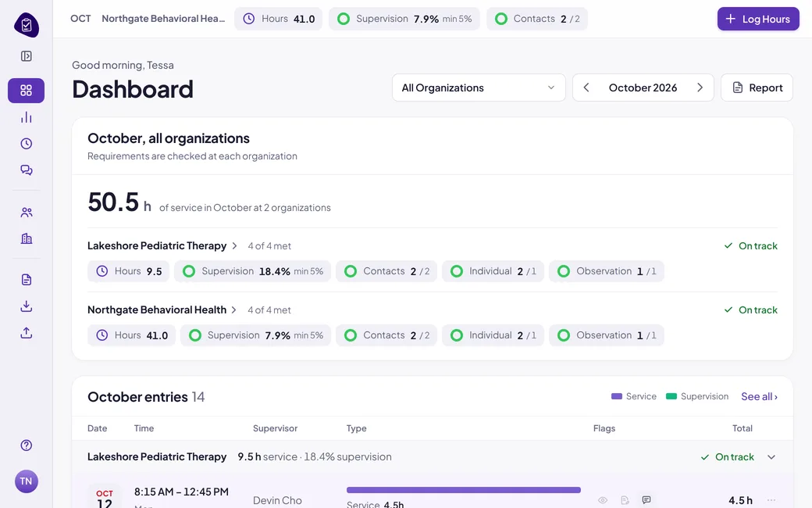Open the documents sidebar icon
The height and width of the screenshot is (508, 812).
pos(27,280)
